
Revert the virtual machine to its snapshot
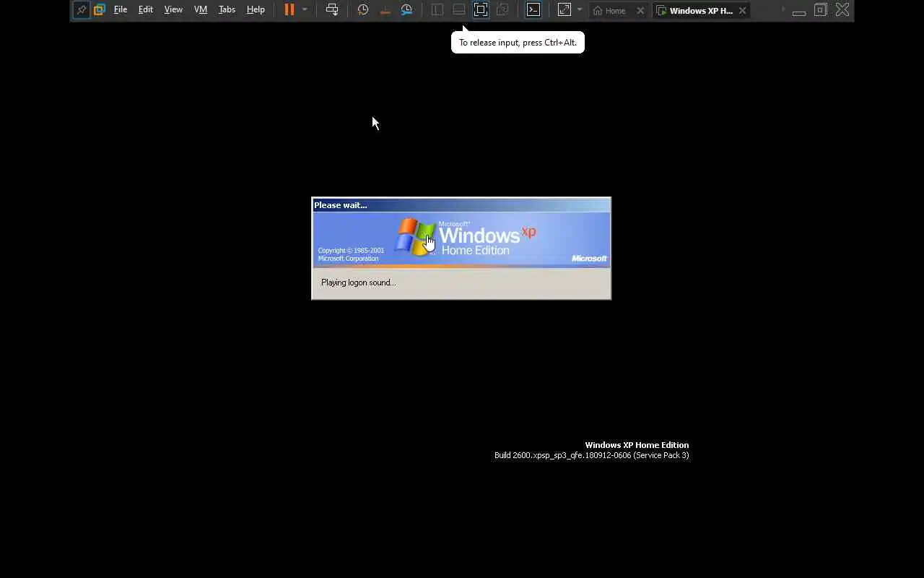pyautogui.click(x=385, y=10)
